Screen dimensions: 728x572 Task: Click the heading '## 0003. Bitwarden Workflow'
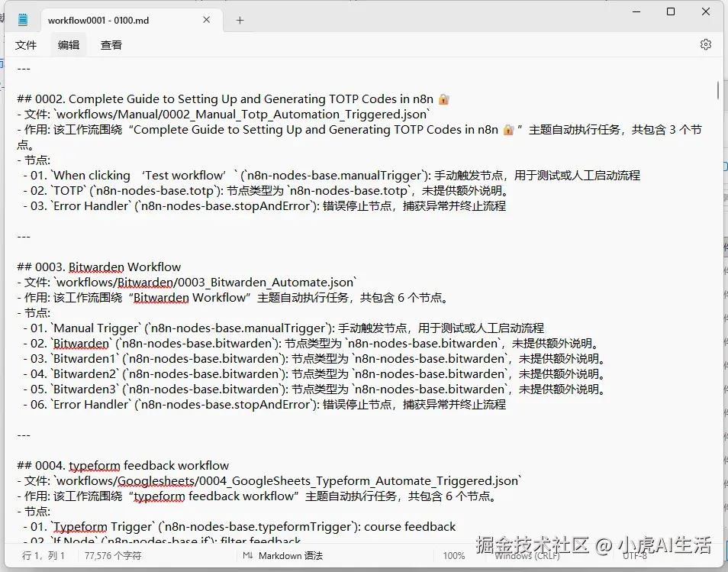click(x=99, y=267)
